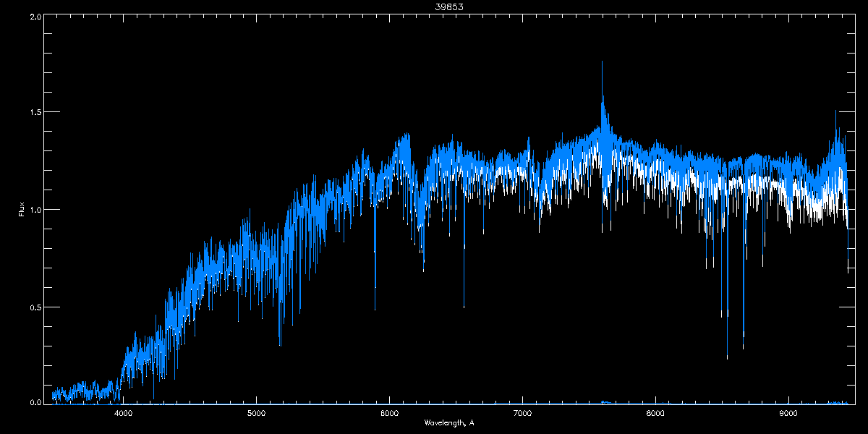Screen dimensions: 868x434
Task: Click the plot title 39853
Action: (448, 7)
